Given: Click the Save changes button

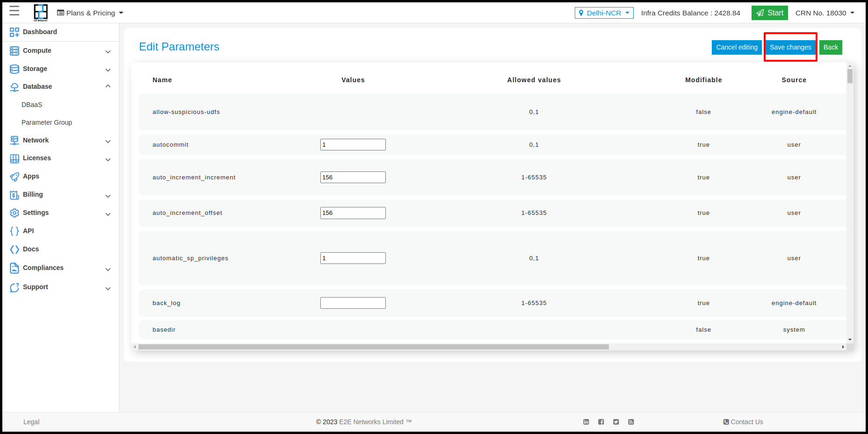Looking at the screenshot, I should (790, 47).
